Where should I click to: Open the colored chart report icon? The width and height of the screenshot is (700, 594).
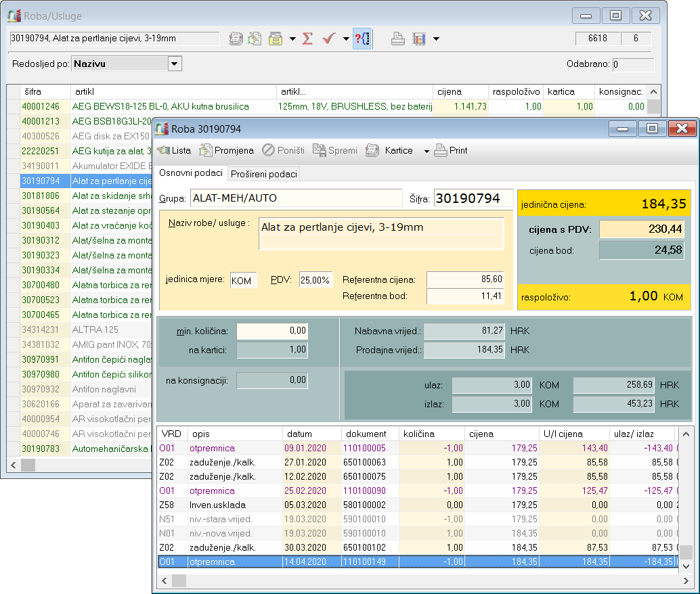[x=419, y=39]
